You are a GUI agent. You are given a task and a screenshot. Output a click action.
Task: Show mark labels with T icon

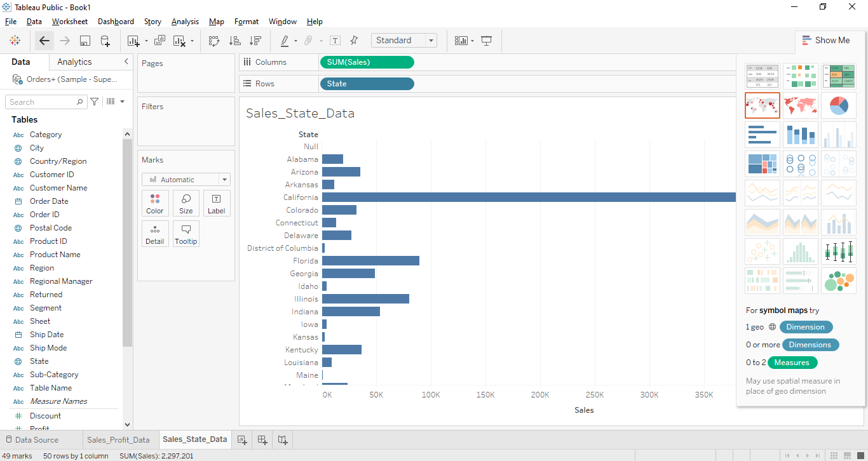click(335, 41)
